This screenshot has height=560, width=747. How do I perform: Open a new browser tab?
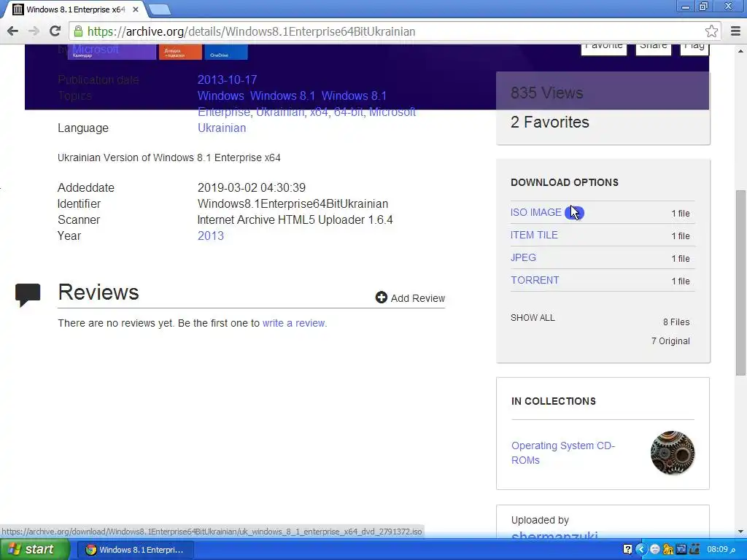click(x=158, y=9)
